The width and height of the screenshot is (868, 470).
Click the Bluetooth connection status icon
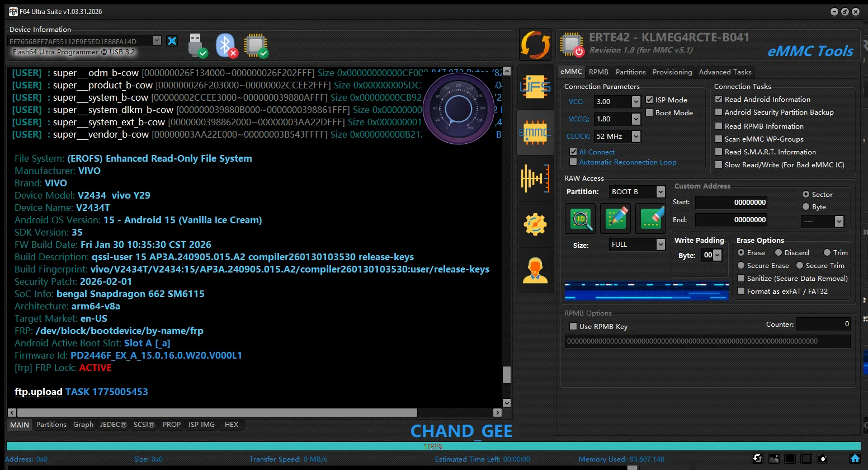[x=227, y=45]
